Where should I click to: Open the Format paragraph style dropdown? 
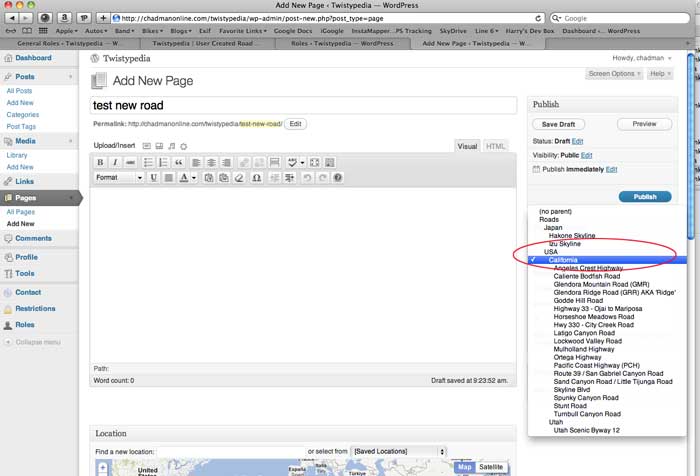pos(119,178)
